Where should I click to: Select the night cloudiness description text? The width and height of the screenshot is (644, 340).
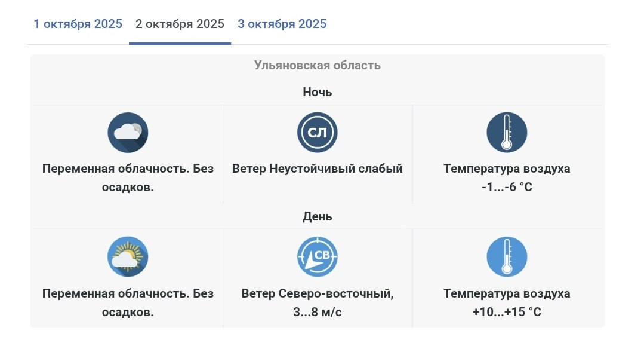[128, 177]
